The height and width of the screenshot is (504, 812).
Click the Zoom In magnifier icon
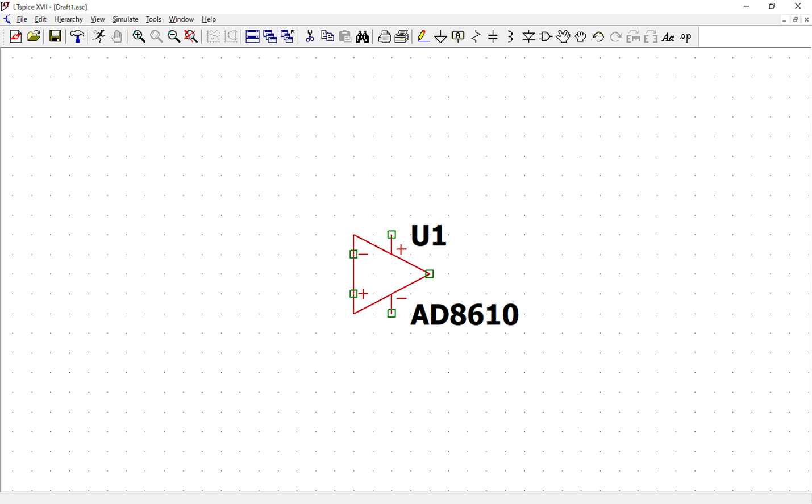click(139, 37)
